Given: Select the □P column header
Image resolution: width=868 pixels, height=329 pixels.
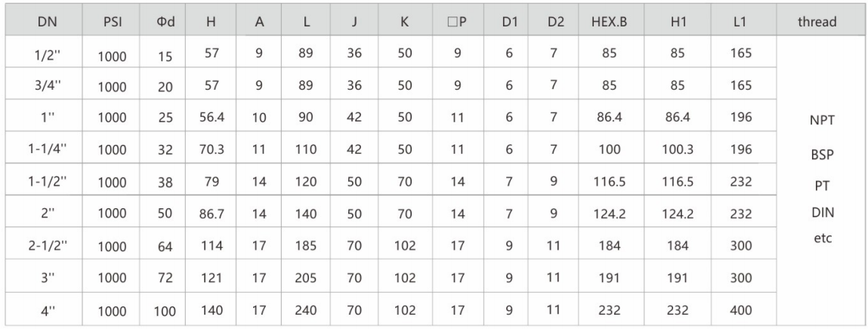Looking at the screenshot, I should 457,22.
